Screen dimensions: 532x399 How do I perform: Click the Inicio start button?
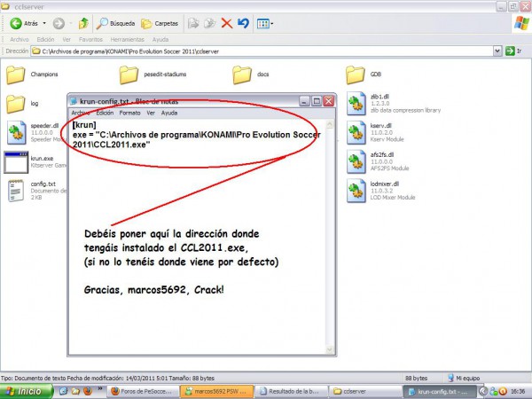click(26, 391)
